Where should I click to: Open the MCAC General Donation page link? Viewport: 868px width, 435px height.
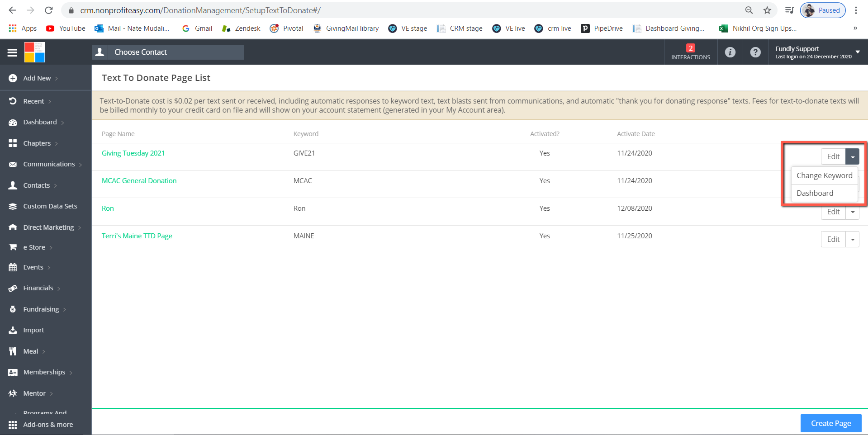pyautogui.click(x=139, y=181)
